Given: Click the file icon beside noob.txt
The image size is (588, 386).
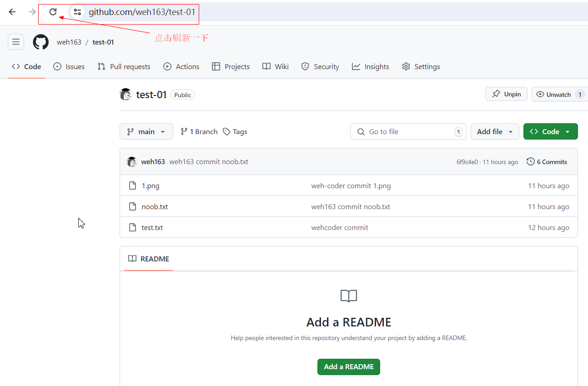Looking at the screenshot, I should tap(133, 206).
